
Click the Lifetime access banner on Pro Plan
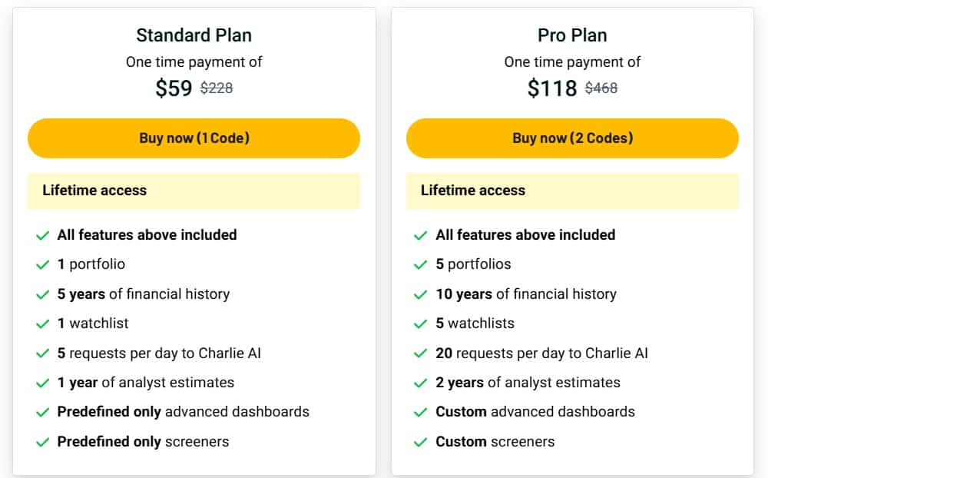572,191
